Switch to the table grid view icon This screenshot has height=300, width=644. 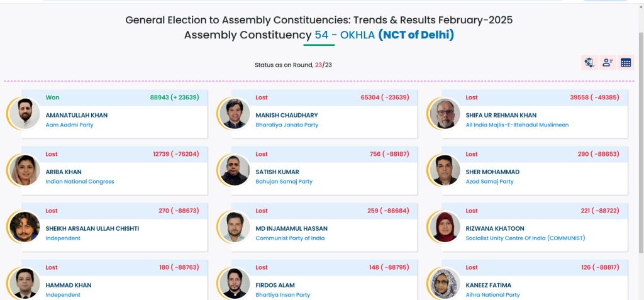click(x=626, y=62)
